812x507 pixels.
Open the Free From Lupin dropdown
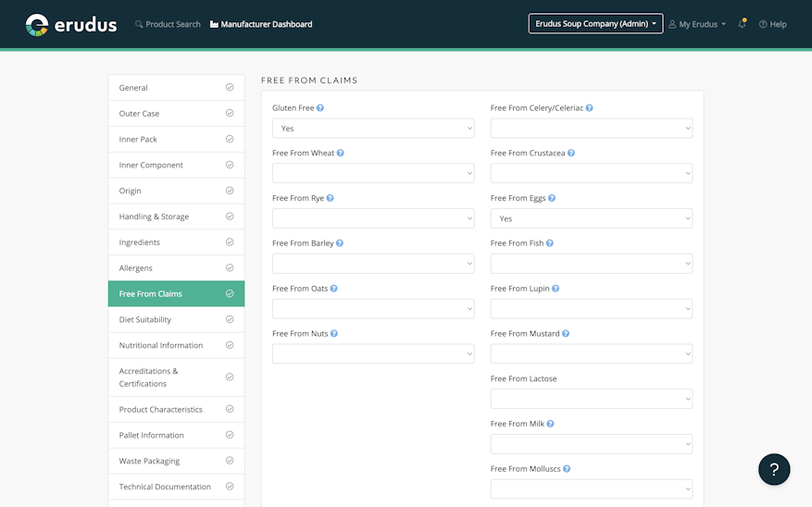(592, 309)
